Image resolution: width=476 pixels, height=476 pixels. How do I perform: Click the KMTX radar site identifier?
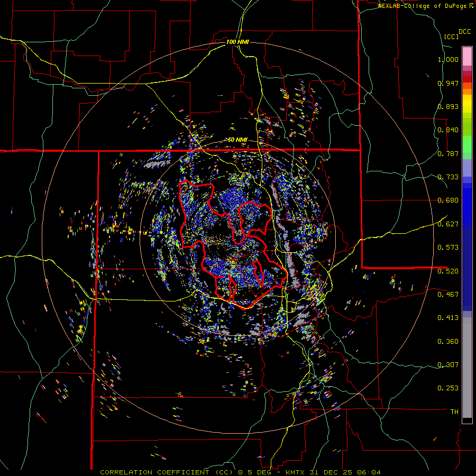pos(296,472)
